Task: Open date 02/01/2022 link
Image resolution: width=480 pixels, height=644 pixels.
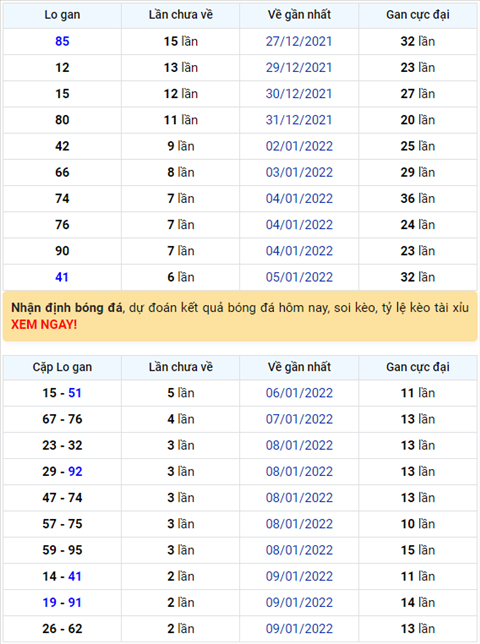Action: (299, 146)
